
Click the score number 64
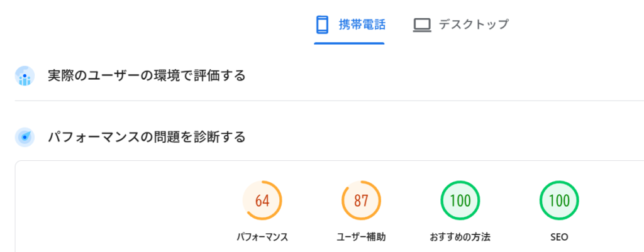coord(262,202)
